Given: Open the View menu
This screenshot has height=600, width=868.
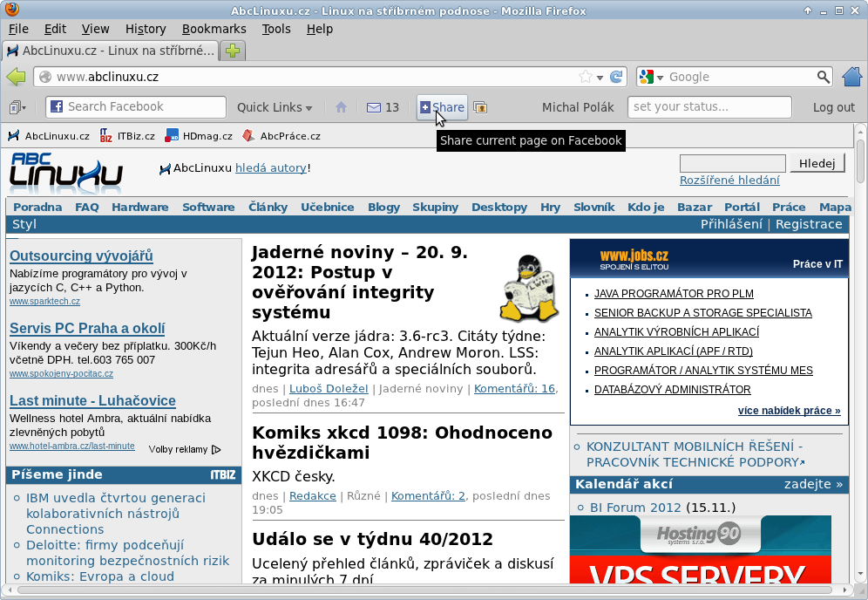Looking at the screenshot, I should [x=95, y=29].
